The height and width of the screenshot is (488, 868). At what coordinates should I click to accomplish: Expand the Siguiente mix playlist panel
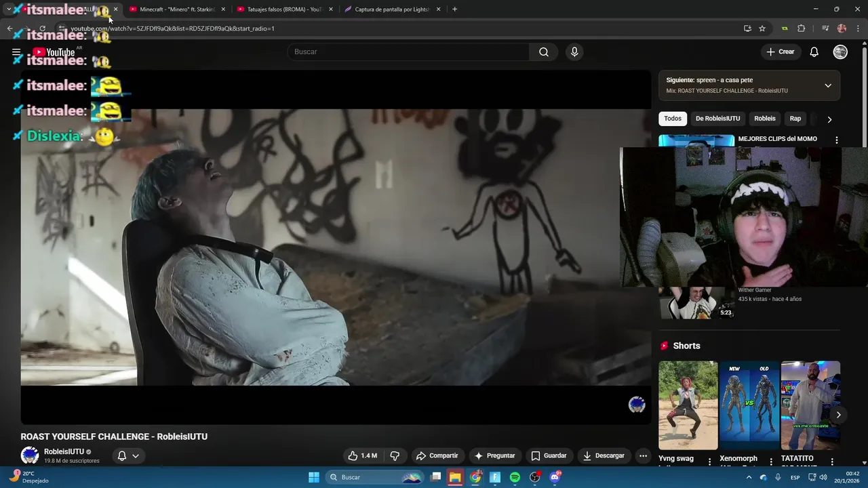828,85
